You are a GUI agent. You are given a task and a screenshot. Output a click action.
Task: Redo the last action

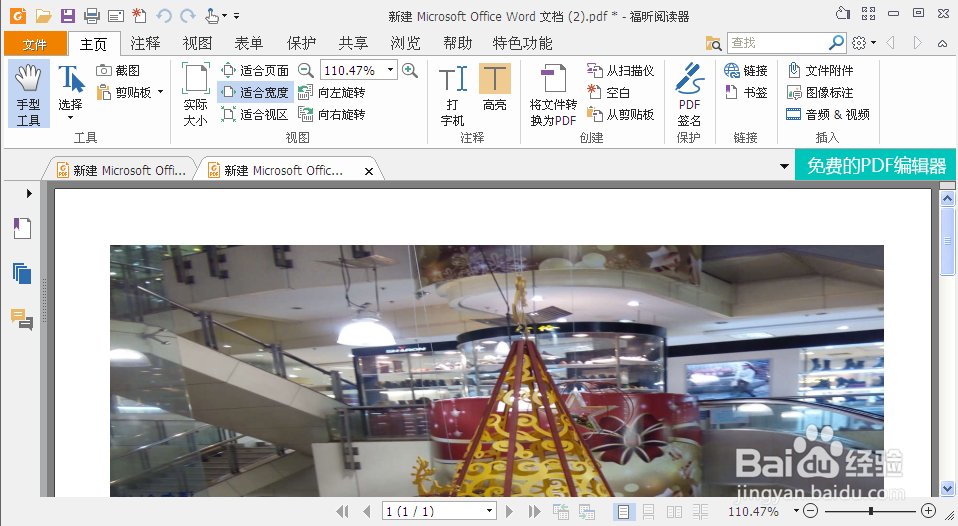pyautogui.click(x=188, y=15)
